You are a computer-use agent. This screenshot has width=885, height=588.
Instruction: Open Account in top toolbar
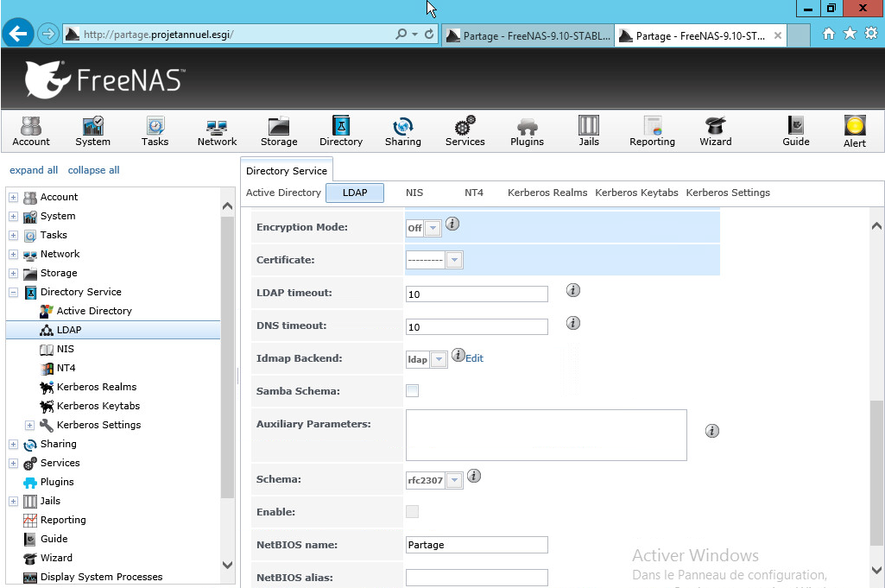[x=31, y=131]
